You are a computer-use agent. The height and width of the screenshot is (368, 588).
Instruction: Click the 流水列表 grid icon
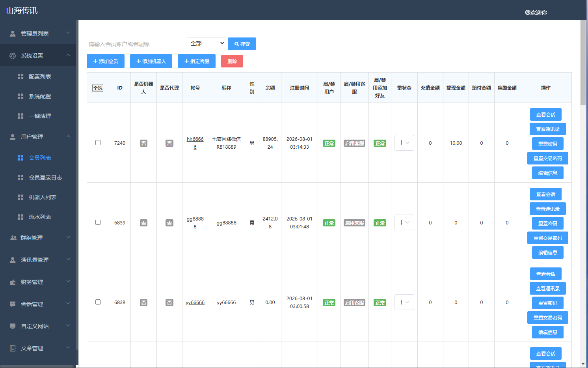pos(20,217)
